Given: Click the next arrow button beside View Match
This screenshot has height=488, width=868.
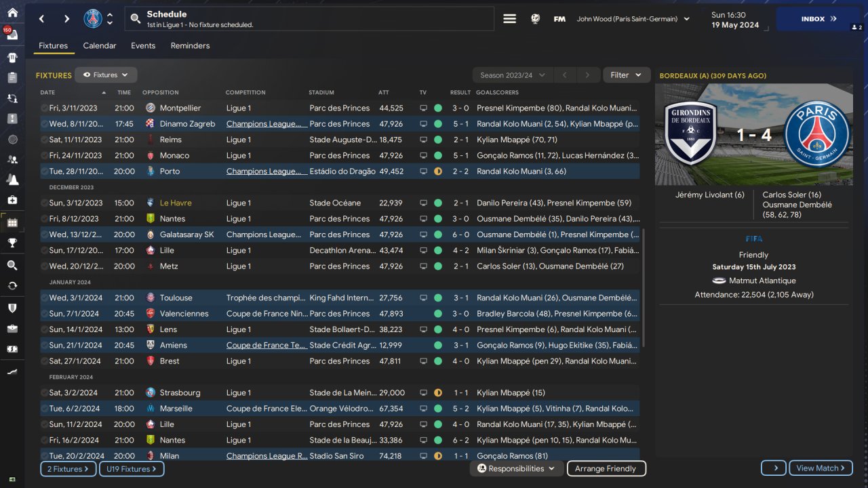Looking at the screenshot, I should pos(774,468).
